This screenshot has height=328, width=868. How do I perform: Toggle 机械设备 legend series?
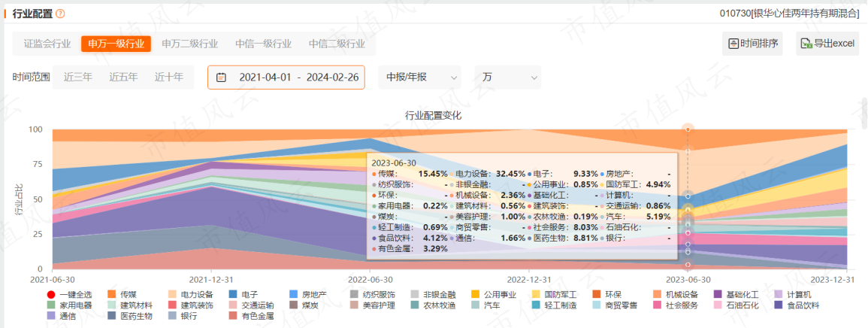pos(676,295)
